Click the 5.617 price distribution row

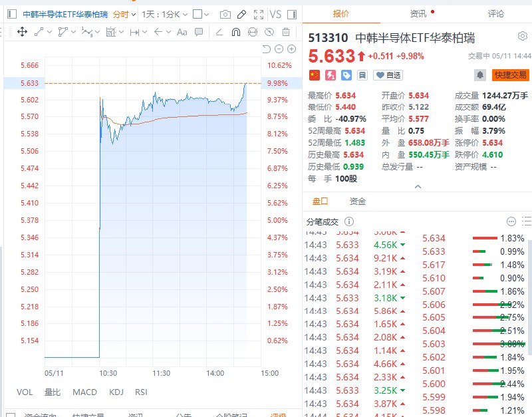click(x=473, y=265)
